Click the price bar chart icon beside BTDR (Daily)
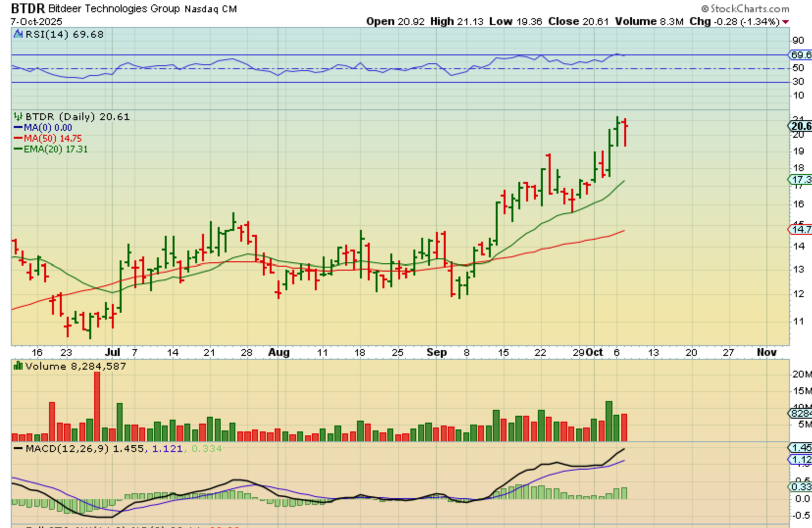The height and width of the screenshot is (528, 812). (18, 117)
